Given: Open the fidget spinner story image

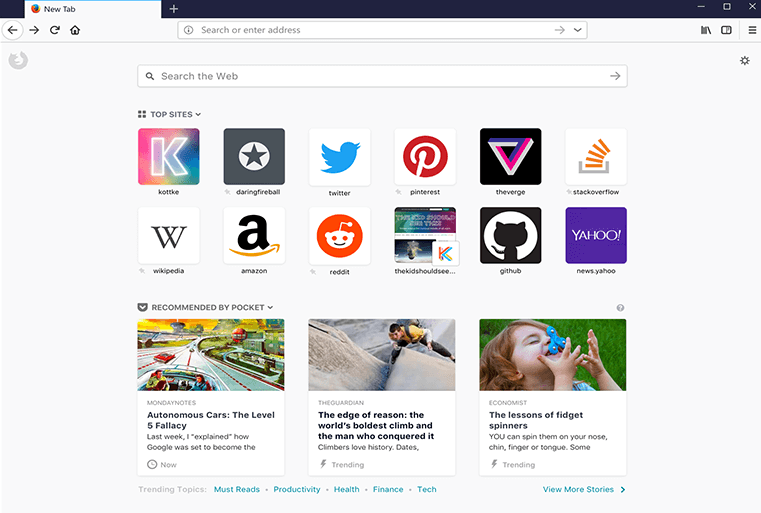Looking at the screenshot, I should pos(553,355).
